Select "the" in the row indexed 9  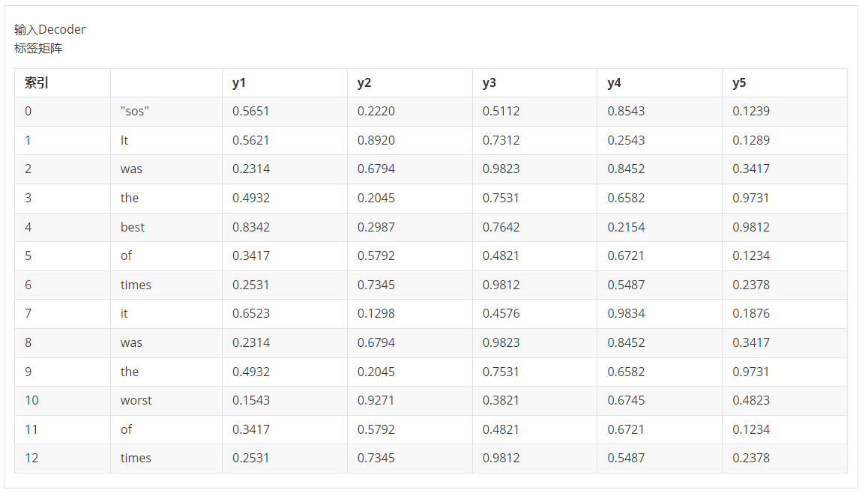click(x=130, y=372)
